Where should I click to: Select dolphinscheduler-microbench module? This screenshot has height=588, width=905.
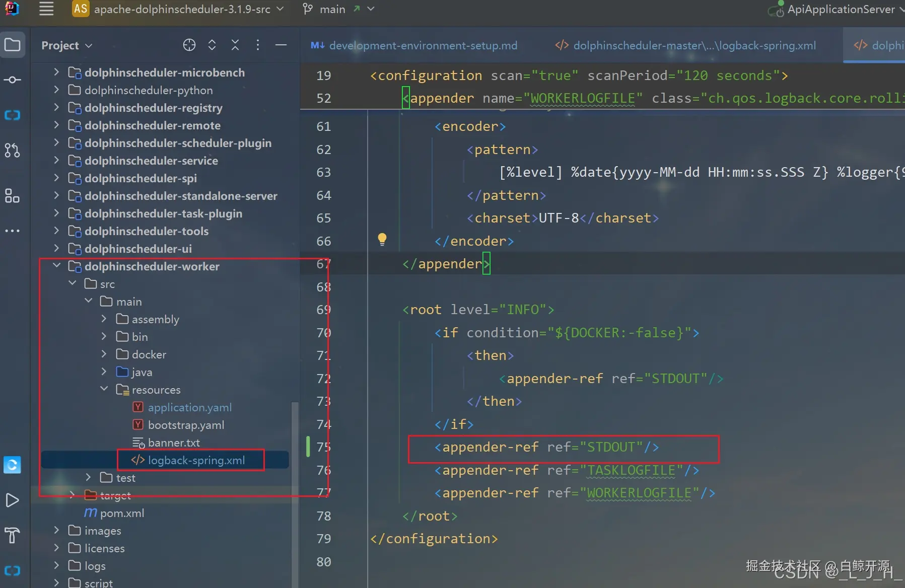[x=164, y=72]
